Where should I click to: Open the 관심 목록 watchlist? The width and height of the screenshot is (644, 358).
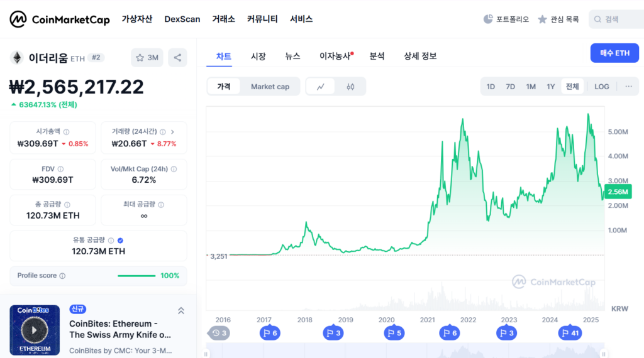(558, 19)
